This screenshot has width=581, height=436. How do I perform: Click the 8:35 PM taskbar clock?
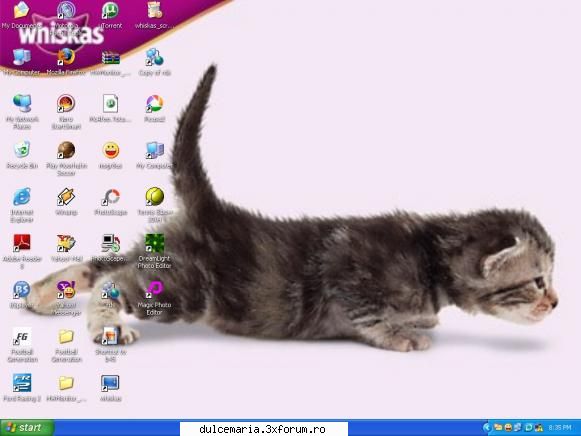(560, 428)
